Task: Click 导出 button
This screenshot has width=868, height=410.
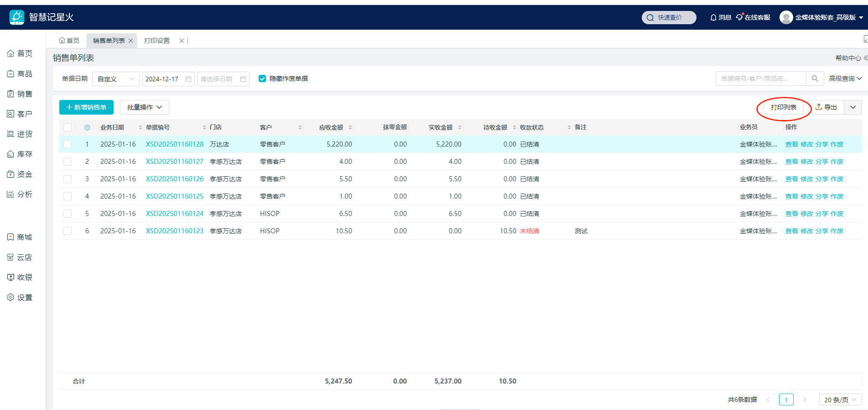Action: pyautogui.click(x=826, y=107)
